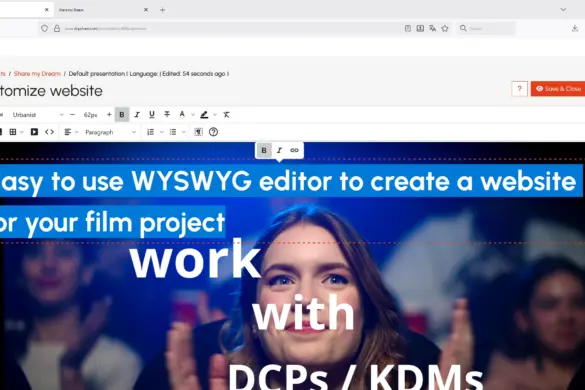Open the Paragraph block format dropdown
Viewport: 585px width, 390px height.
coord(110,132)
